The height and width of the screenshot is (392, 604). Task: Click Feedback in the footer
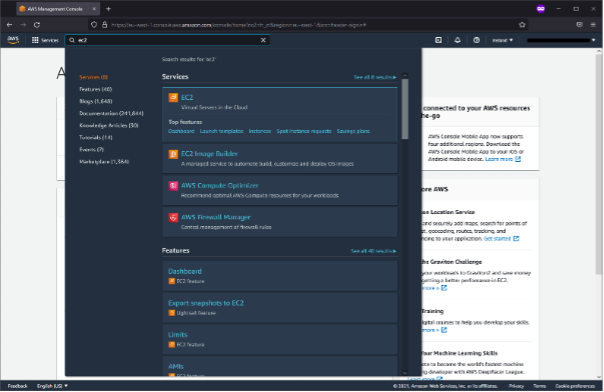17,386
